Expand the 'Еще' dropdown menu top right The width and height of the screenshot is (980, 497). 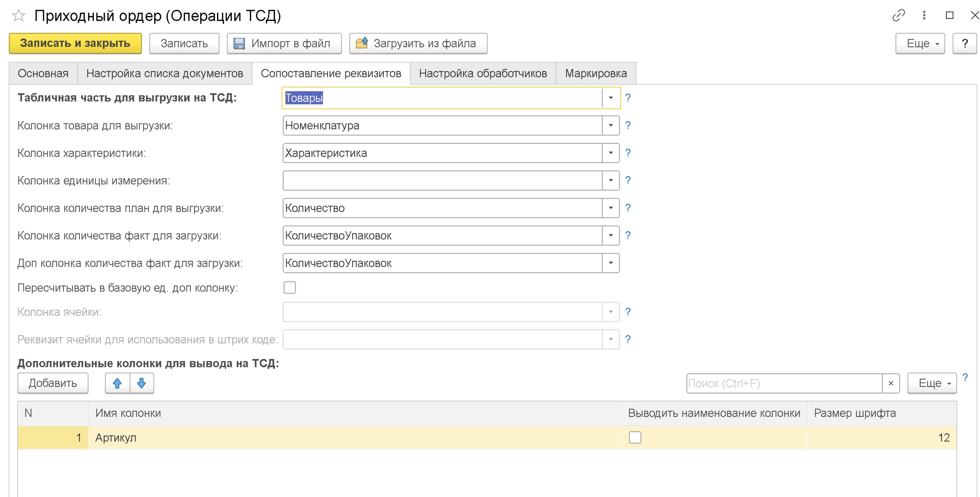[920, 43]
